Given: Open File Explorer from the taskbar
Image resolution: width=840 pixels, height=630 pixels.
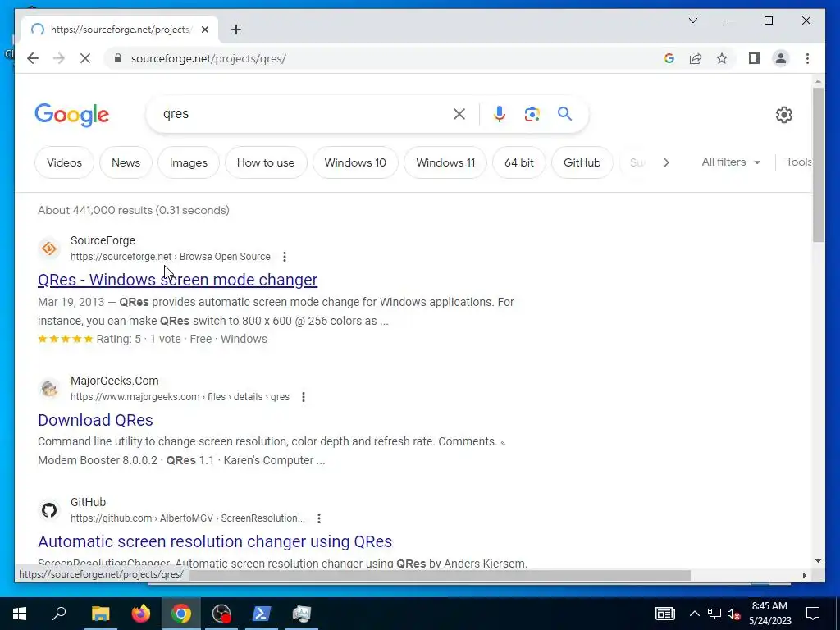Looking at the screenshot, I should pos(100,614).
